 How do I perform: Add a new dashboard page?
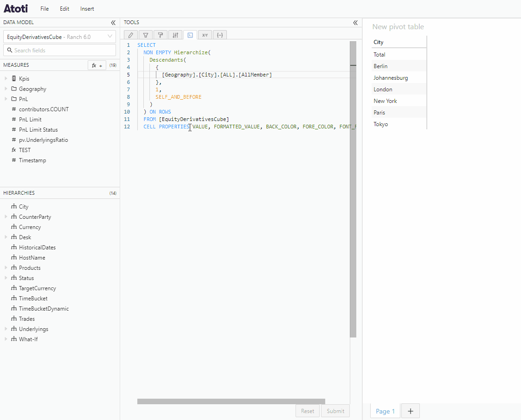tap(411, 411)
